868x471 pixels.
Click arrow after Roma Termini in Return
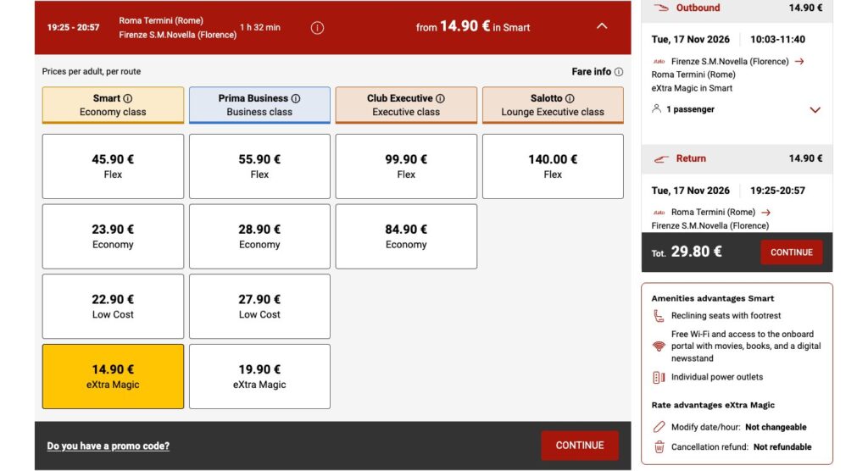(765, 213)
